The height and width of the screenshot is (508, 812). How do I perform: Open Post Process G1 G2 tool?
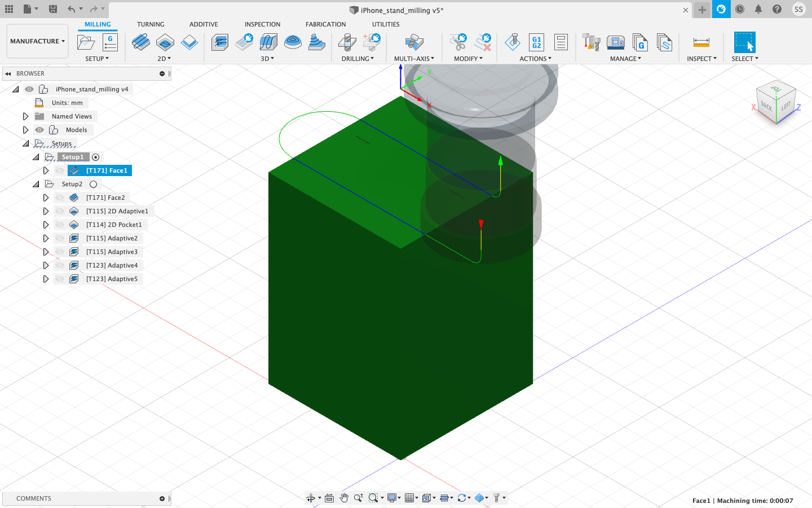point(537,42)
